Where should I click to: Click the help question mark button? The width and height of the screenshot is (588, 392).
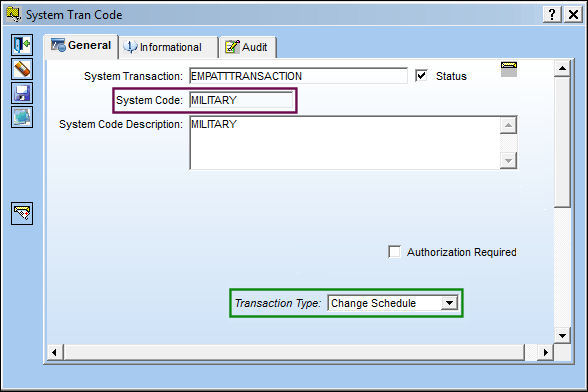552,15
